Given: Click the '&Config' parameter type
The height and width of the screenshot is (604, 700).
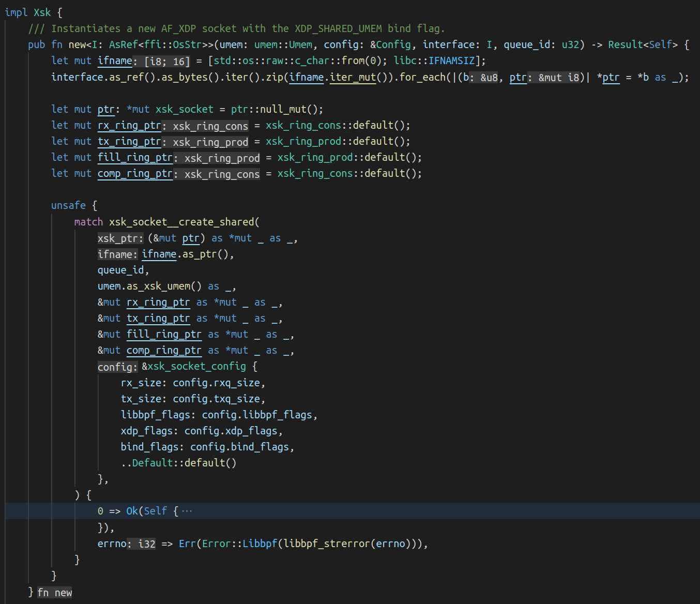Looking at the screenshot, I should pos(391,44).
